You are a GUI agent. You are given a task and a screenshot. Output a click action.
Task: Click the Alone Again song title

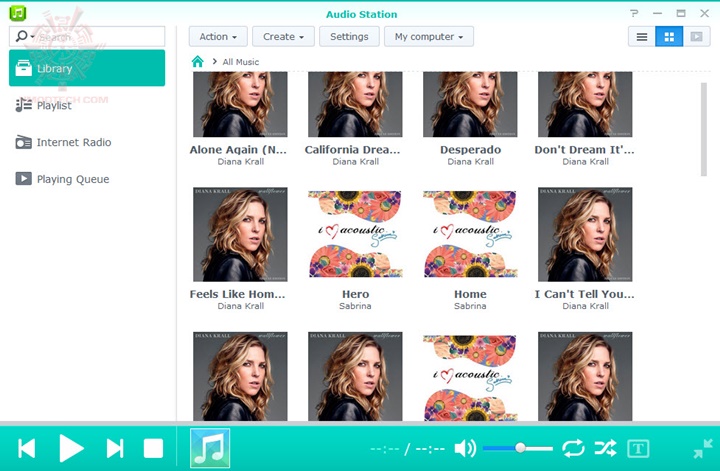coord(238,150)
